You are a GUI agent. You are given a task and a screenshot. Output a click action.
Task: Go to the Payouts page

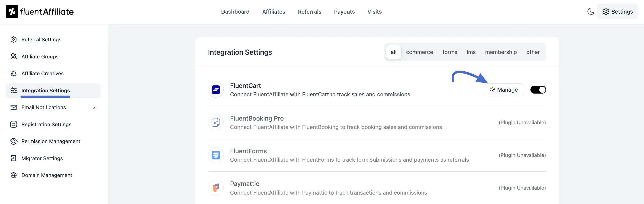[x=344, y=12]
